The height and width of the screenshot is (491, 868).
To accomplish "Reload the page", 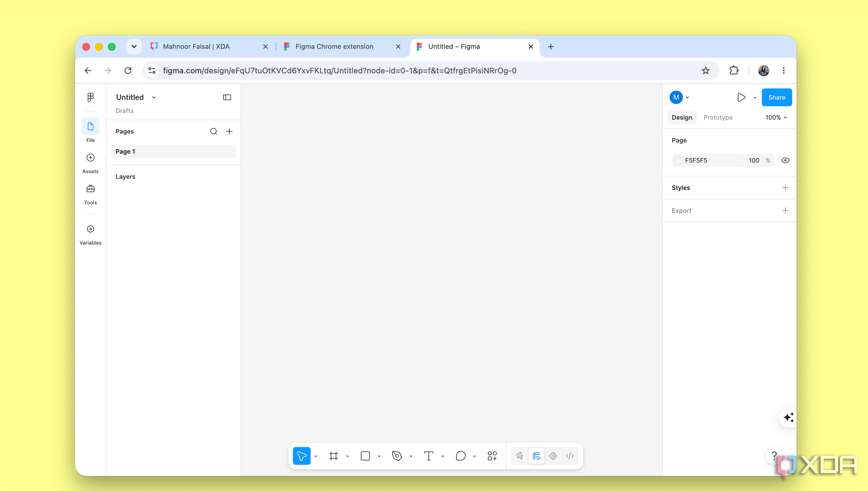I will coord(128,71).
